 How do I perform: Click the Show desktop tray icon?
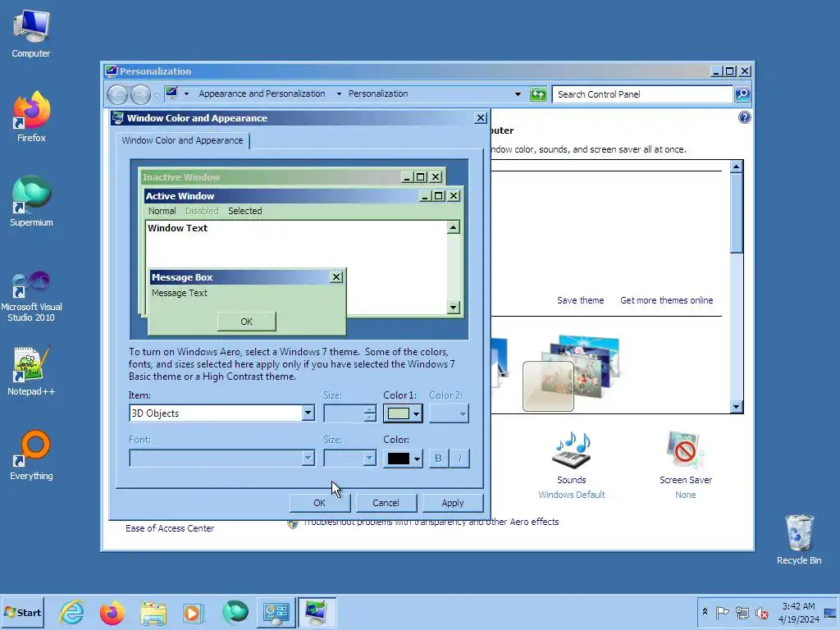(830, 612)
